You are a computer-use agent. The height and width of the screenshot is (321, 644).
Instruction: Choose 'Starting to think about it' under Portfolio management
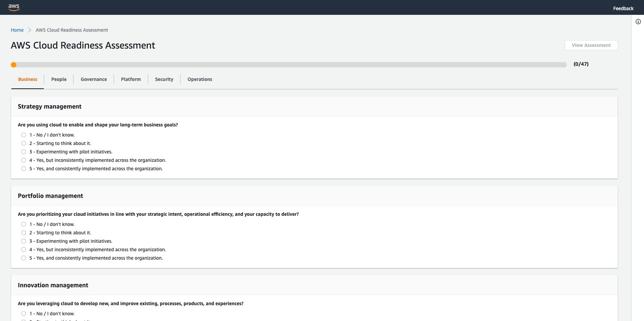pos(24,233)
